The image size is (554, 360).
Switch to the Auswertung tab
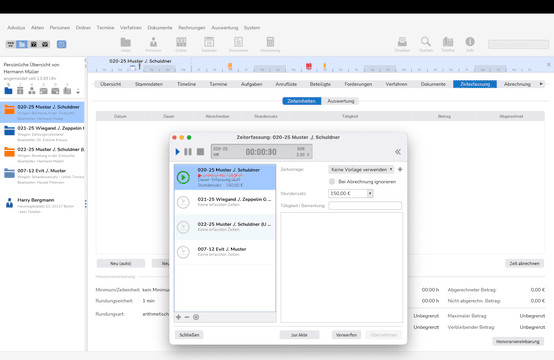point(341,101)
